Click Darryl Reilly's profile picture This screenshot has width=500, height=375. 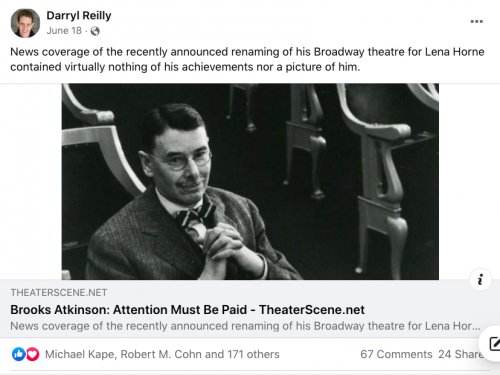tap(25, 23)
